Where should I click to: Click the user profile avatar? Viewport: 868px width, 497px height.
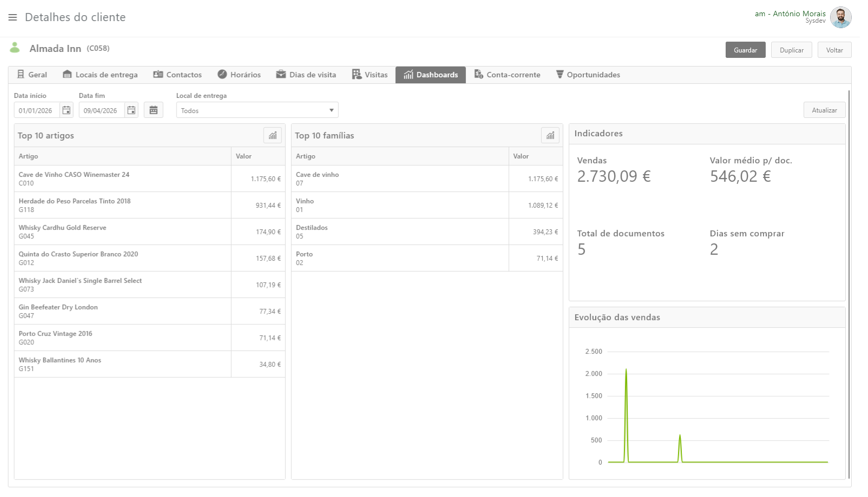[840, 17]
